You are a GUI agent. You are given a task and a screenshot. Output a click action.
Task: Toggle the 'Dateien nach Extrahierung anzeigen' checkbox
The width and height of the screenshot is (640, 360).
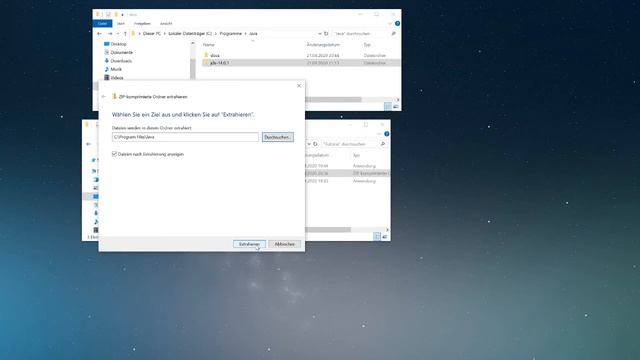point(114,154)
